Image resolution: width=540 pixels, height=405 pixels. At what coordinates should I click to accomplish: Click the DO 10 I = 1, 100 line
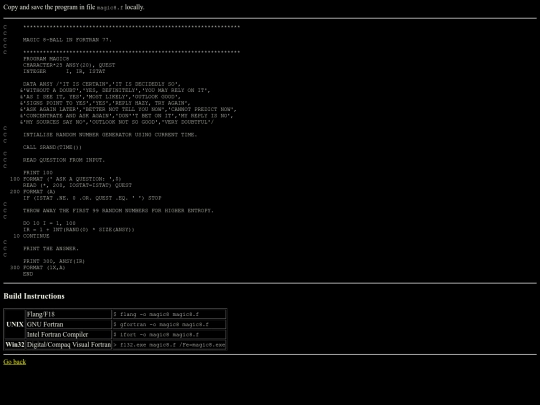pos(49,223)
